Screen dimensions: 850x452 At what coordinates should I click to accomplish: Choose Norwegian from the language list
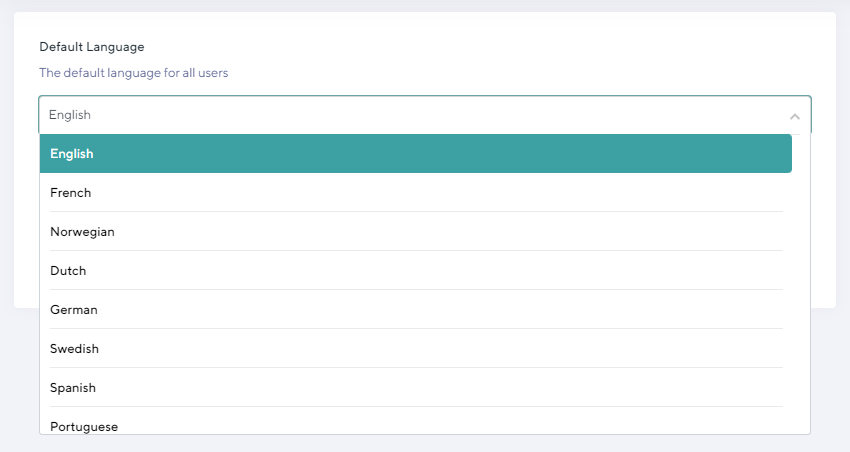pos(416,232)
